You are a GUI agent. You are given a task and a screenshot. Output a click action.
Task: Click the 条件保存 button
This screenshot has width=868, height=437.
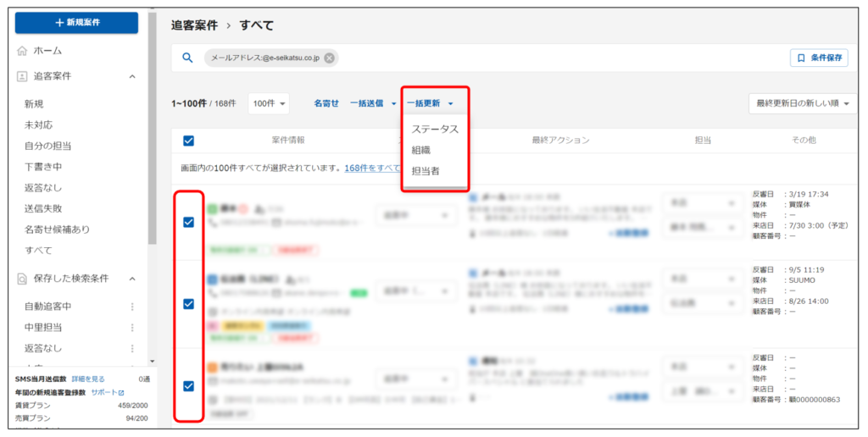point(819,58)
